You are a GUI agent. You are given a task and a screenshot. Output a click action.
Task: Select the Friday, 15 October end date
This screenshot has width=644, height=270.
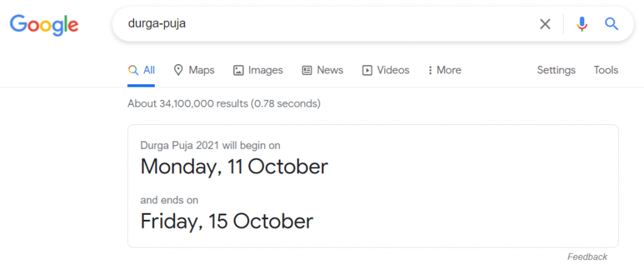coord(226,221)
